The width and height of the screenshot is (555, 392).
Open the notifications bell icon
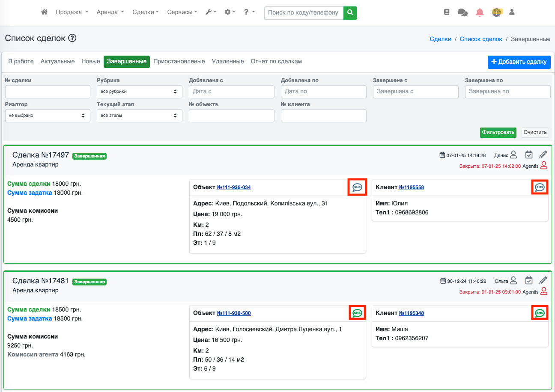(x=480, y=12)
